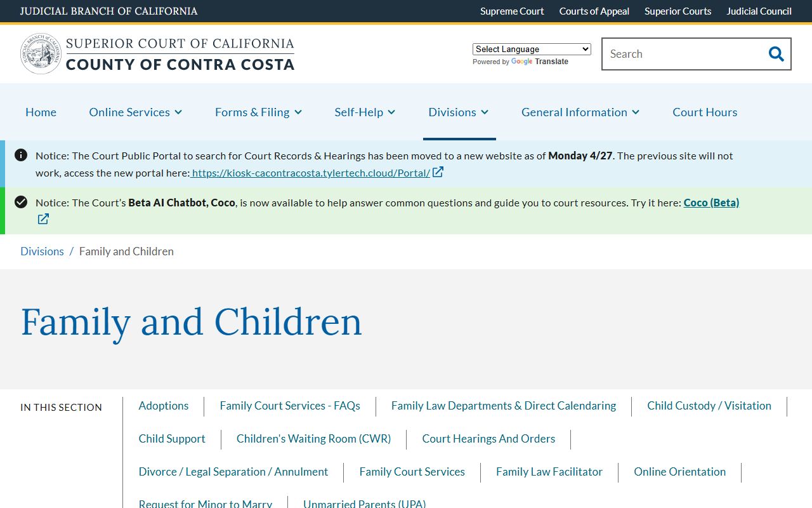The width and height of the screenshot is (812, 508).
Task: Open Court Hearings And Orders
Action: [488, 439]
